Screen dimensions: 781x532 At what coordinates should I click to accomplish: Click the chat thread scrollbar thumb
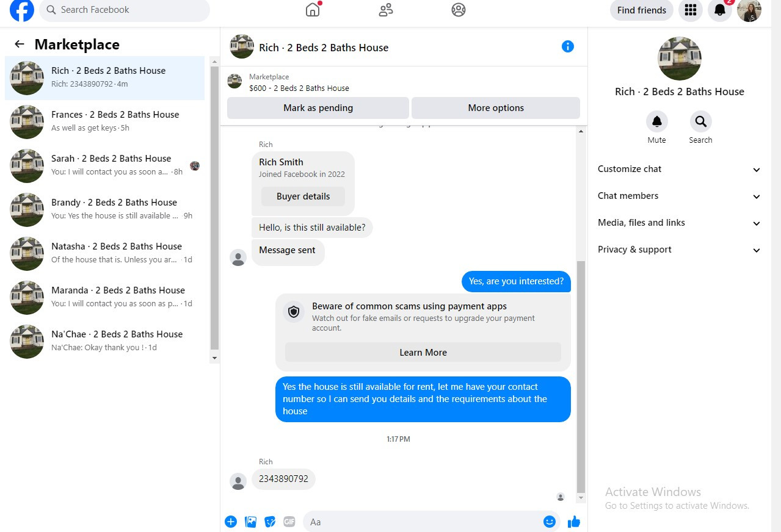click(581, 376)
